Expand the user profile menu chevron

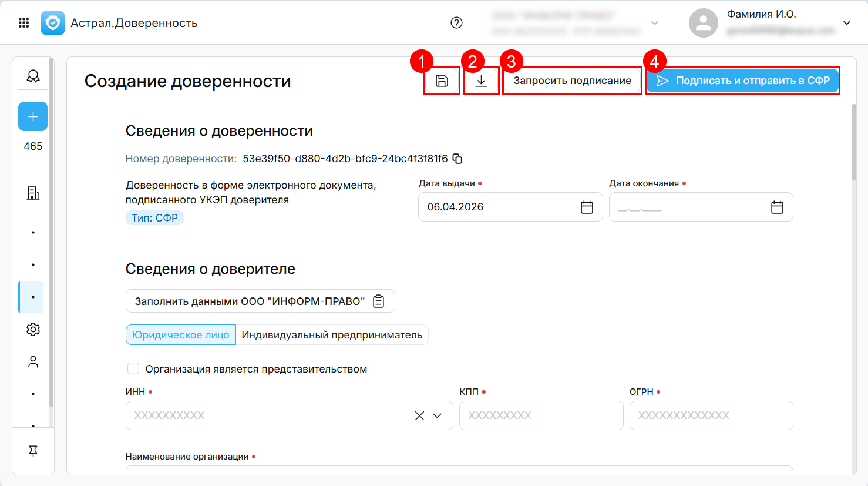(x=847, y=23)
